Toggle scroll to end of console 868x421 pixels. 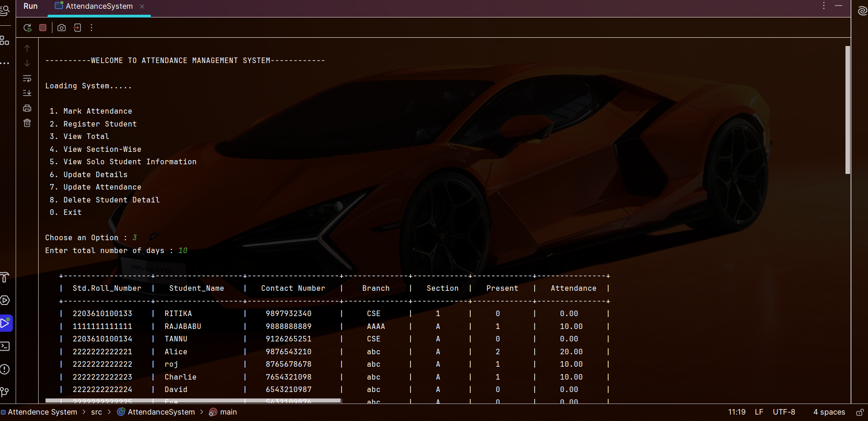tap(27, 93)
